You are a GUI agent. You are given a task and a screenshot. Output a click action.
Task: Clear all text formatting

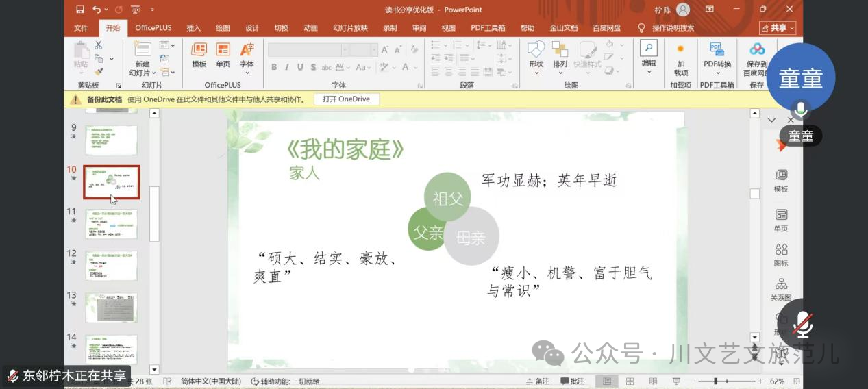(x=414, y=49)
